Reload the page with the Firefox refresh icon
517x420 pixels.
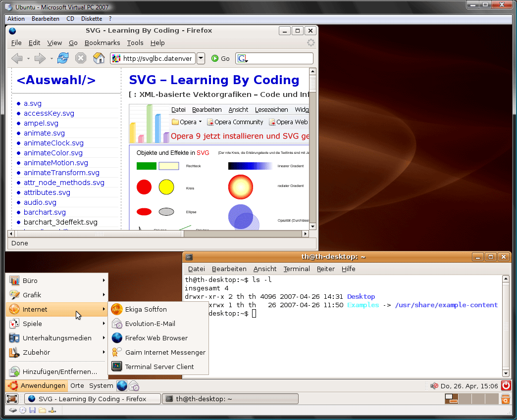63,58
